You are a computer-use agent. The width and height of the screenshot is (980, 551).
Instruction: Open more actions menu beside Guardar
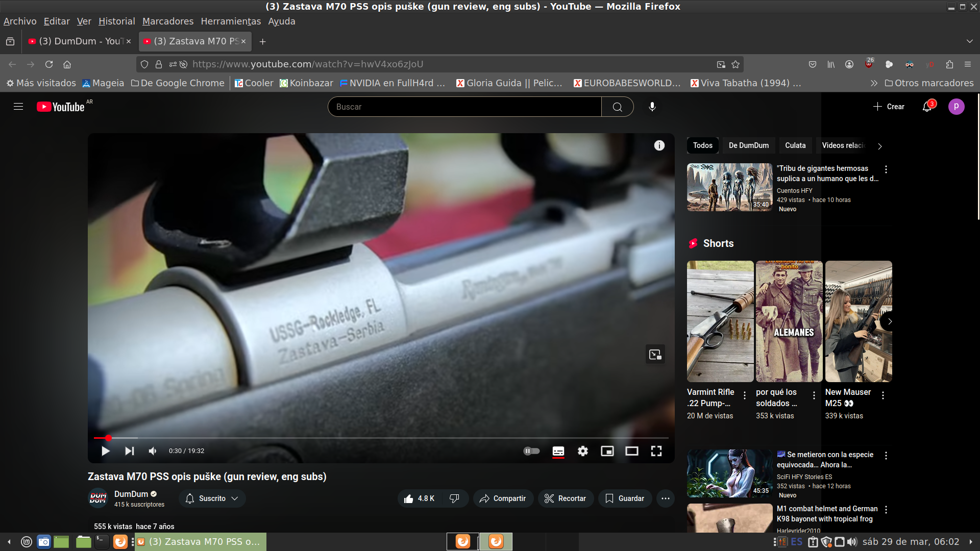[x=666, y=498]
